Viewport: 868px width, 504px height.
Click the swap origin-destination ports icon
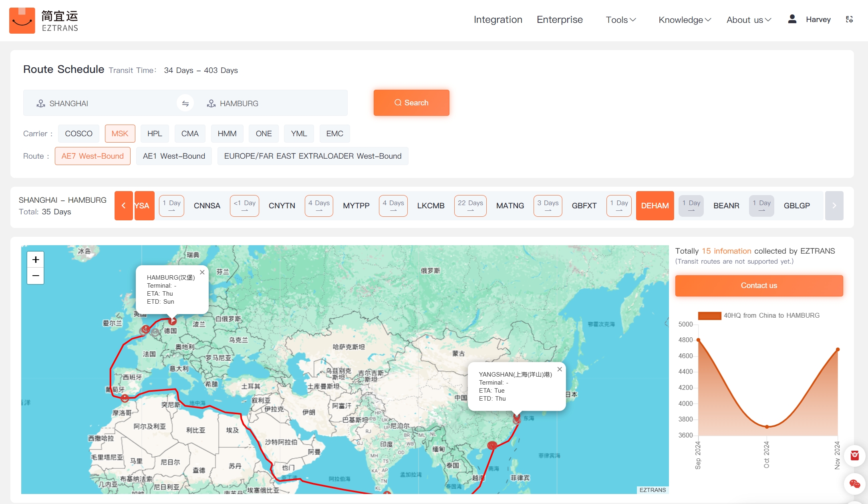pyautogui.click(x=185, y=103)
